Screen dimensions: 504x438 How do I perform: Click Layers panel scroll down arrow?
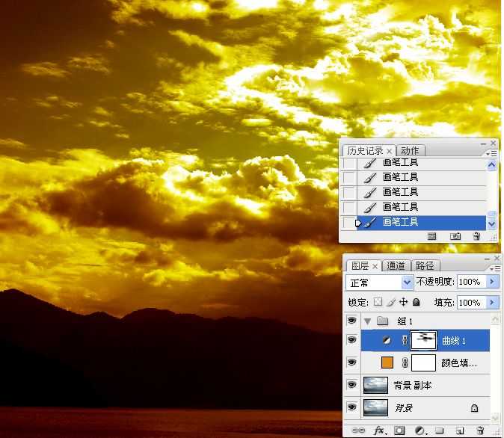click(x=495, y=417)
